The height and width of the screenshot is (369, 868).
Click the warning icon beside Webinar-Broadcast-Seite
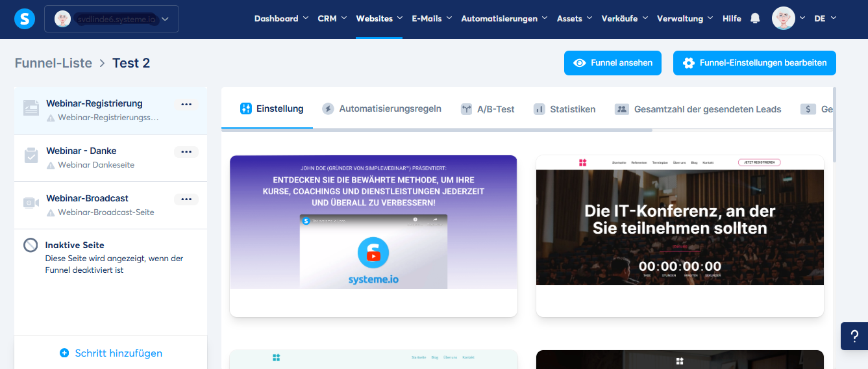coord(51,213)
